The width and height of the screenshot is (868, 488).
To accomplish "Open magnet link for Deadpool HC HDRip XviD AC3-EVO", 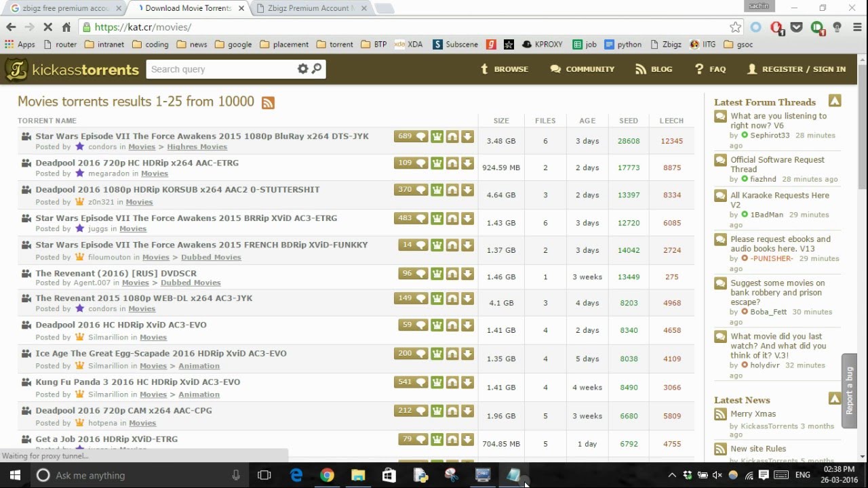I will pyautogui.click(x=452, y=325).
